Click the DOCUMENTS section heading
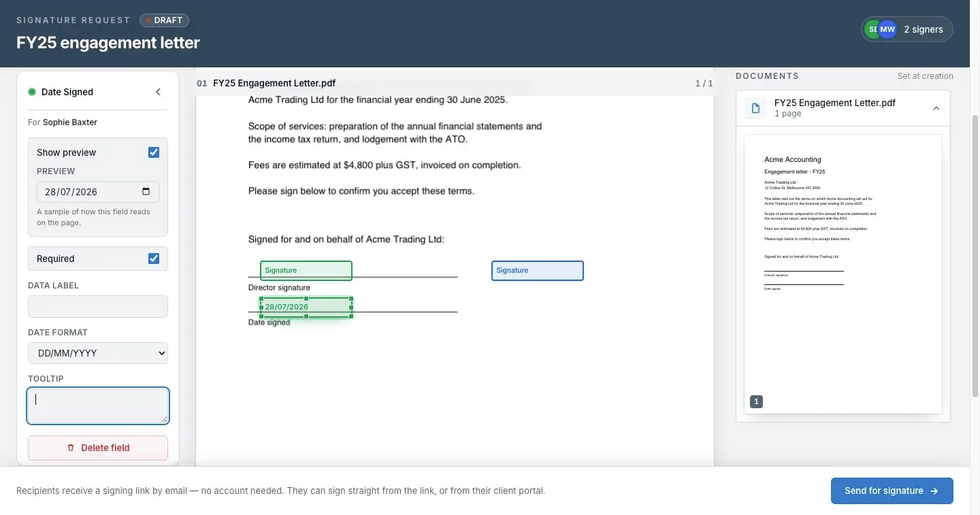980x515 pixels. pos(767,76)
